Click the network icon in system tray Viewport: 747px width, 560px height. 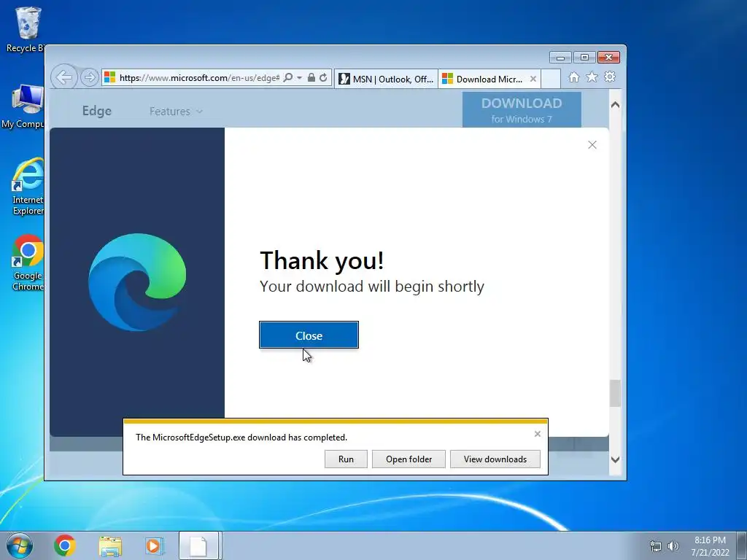coord(656,546)
